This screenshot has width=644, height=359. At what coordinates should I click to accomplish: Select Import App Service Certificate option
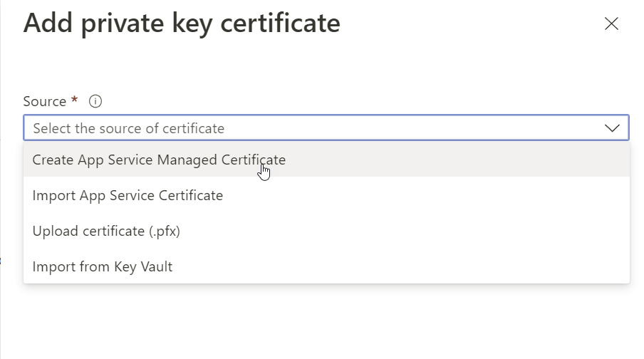pos(326,195)
